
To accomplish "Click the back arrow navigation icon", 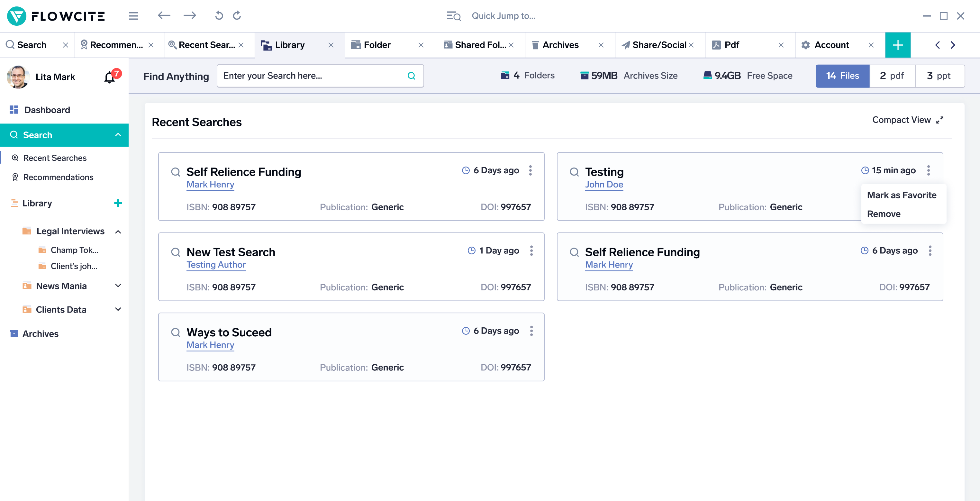I will (x=164, y=16).
